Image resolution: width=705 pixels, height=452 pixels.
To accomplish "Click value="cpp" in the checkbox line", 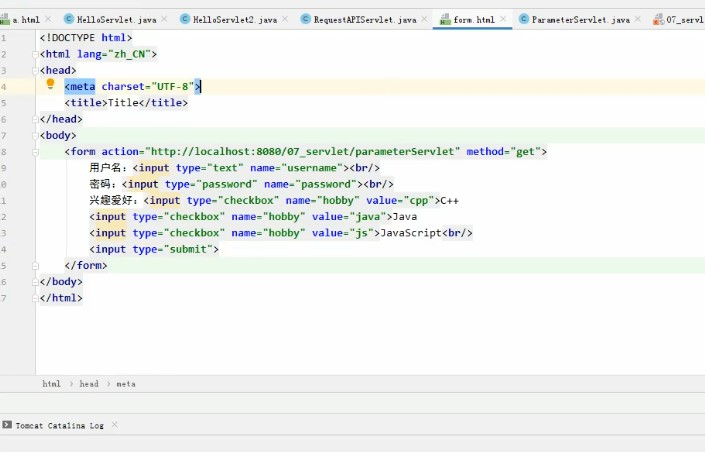I will pos(400,200).
